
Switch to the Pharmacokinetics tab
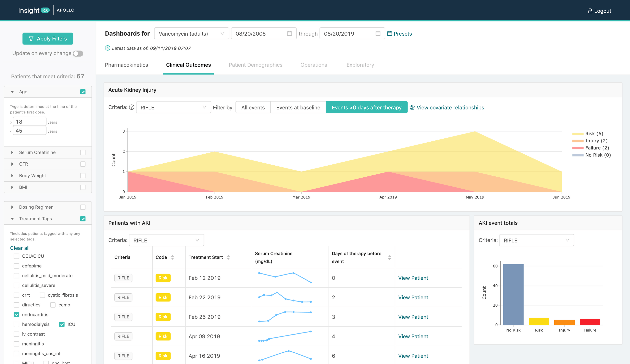127,65
